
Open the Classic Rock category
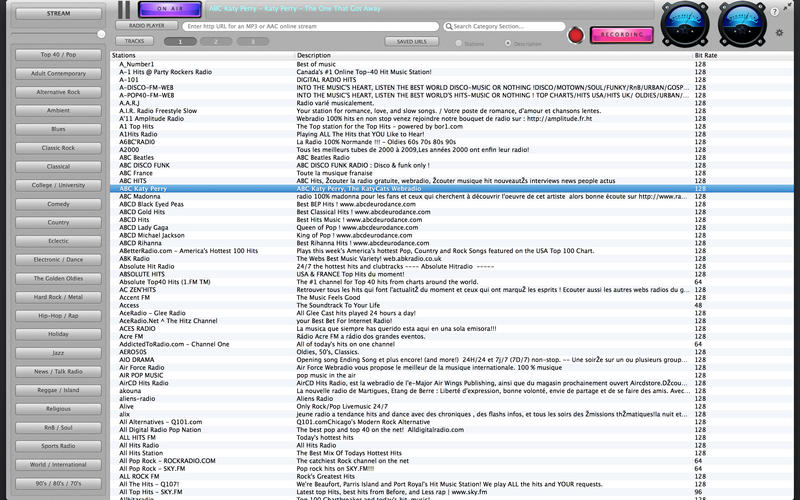pyautogui.click(x=58, y=147)
